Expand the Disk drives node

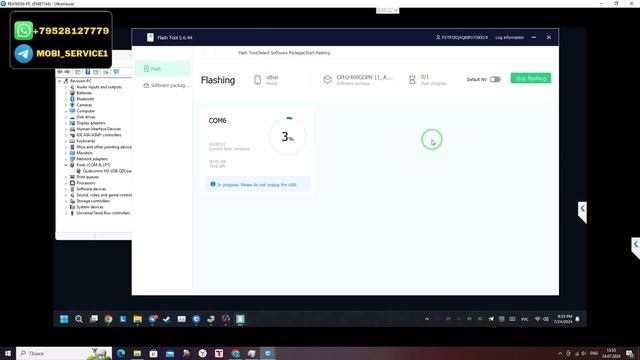[65, 117]
